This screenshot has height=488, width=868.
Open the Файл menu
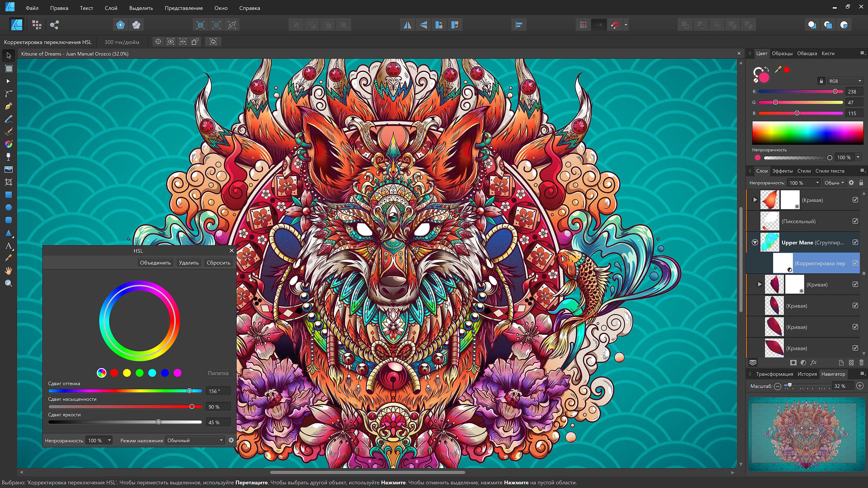point(32,8)
